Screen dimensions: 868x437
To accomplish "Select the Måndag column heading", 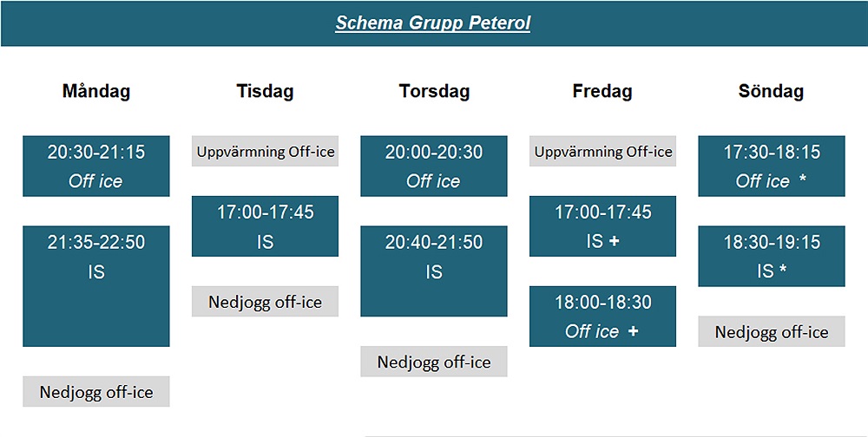I will (96, 91).
